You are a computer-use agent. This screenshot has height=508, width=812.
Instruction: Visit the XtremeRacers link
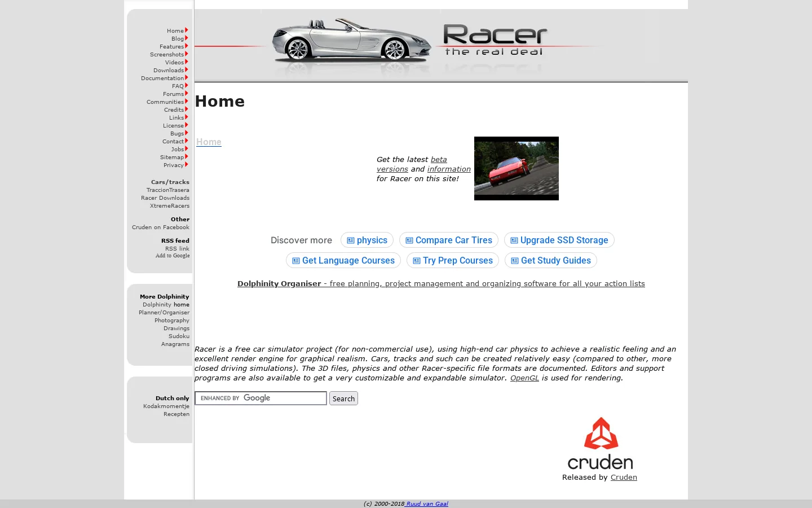click(x=170, y=206)
